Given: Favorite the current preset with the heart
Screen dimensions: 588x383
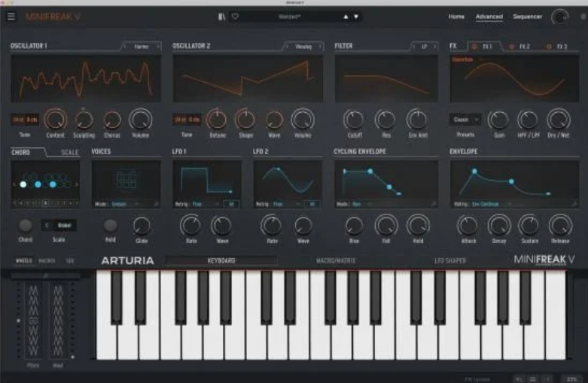Looking at the screenshot, I should pos(235,17).
